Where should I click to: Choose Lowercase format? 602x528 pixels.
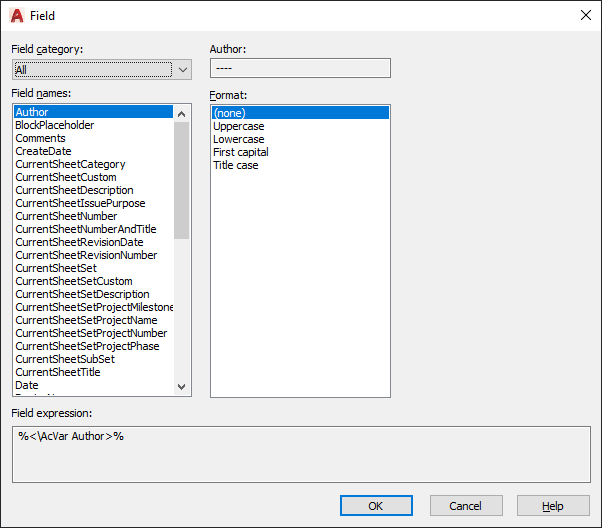click(239, 139)
